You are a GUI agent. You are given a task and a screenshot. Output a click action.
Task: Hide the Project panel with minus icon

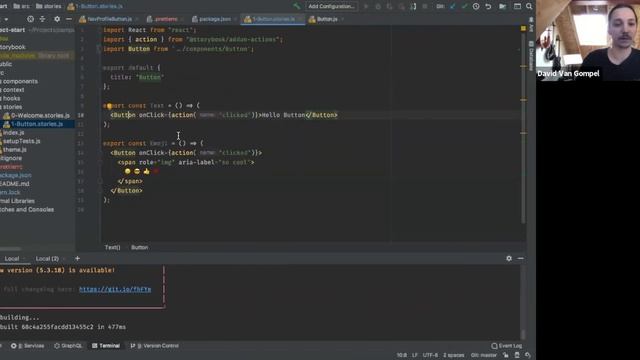coord(69,19)
